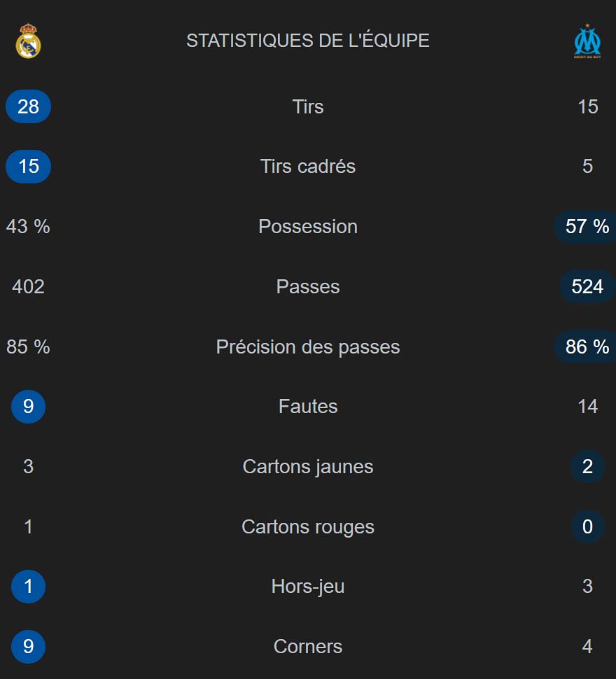Select the 0 red cards badge

point(587,526)
